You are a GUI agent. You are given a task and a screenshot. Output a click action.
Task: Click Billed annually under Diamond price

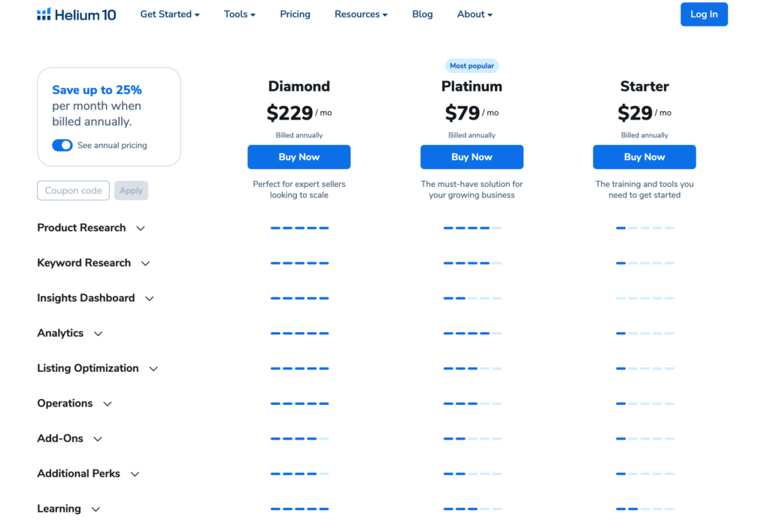[x=299, y=135]
